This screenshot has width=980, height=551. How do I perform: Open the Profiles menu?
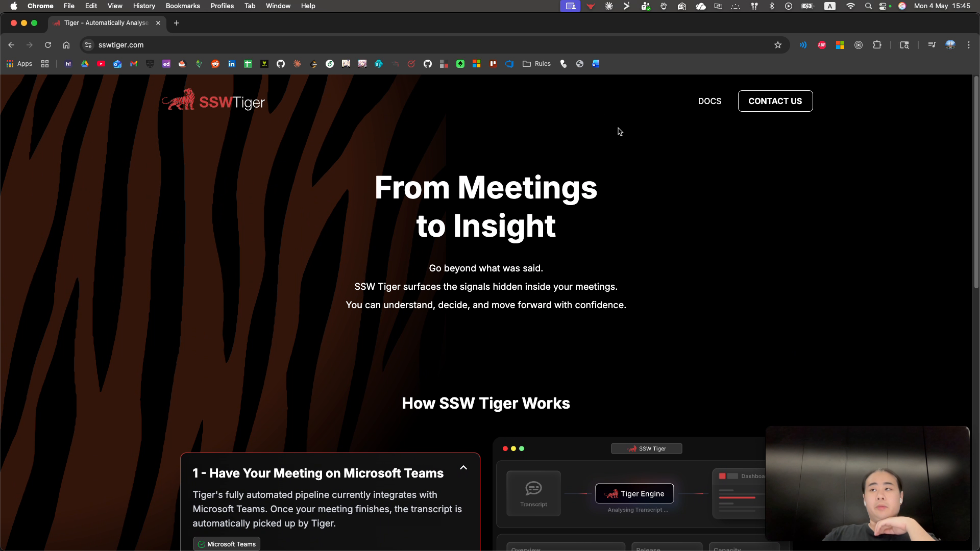[x=222, y=6]
